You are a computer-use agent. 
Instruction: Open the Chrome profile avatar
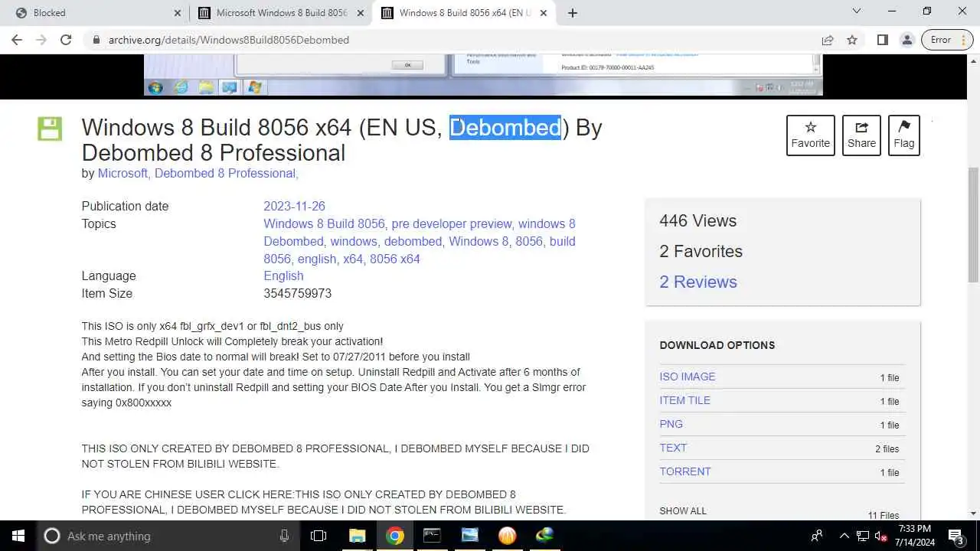pos(906,40)
